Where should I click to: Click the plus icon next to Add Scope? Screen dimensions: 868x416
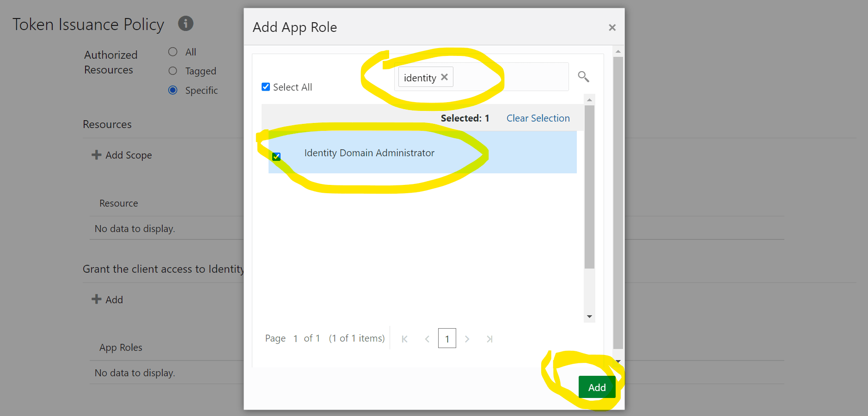pyautogui.click(x=96, y=155)
